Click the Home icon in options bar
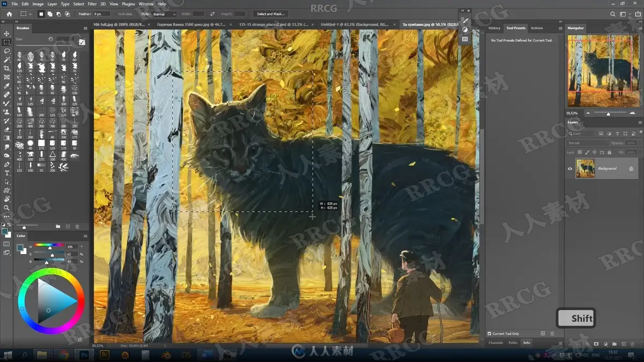Screen dimensions: 644x362 tap(9, 14)
